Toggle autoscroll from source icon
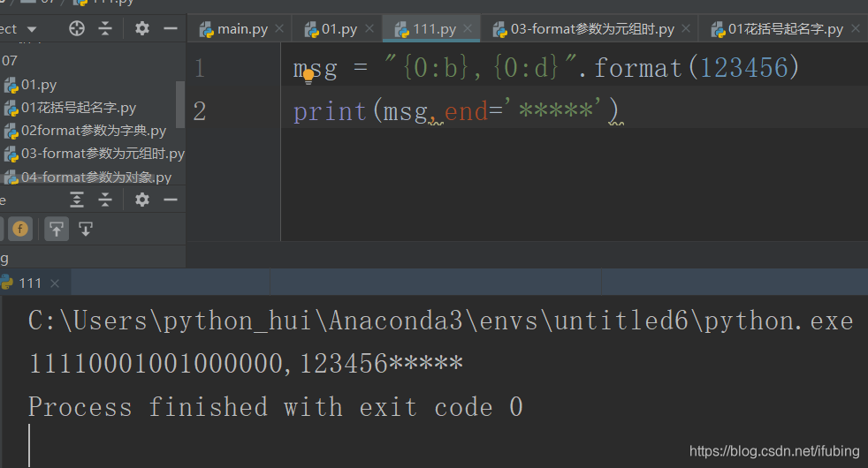Image resolution: width=868 pixels, height=468 pixels. tap(85, 229)
